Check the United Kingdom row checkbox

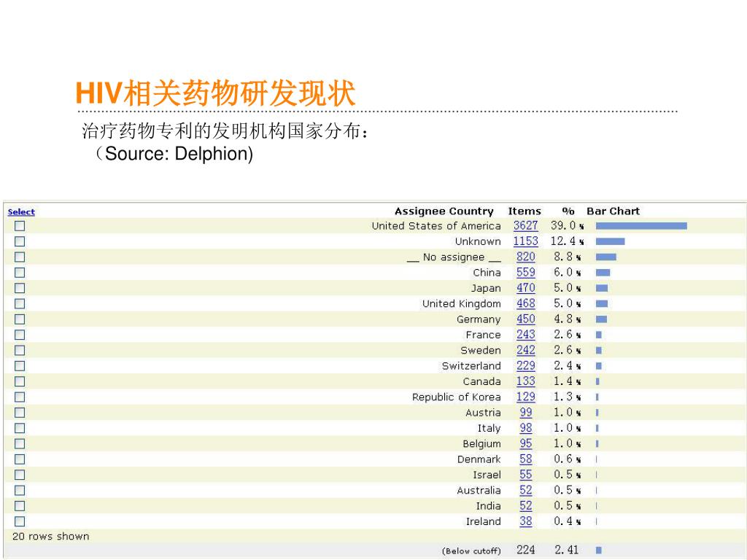click(20, 304)
